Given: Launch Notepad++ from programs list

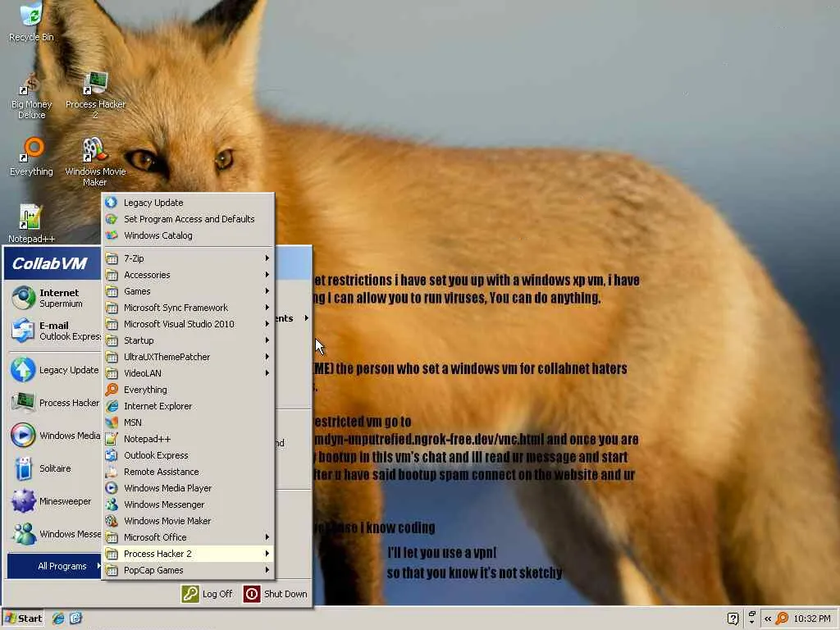Looking at the screenshot, I should [x=188, y=439].
